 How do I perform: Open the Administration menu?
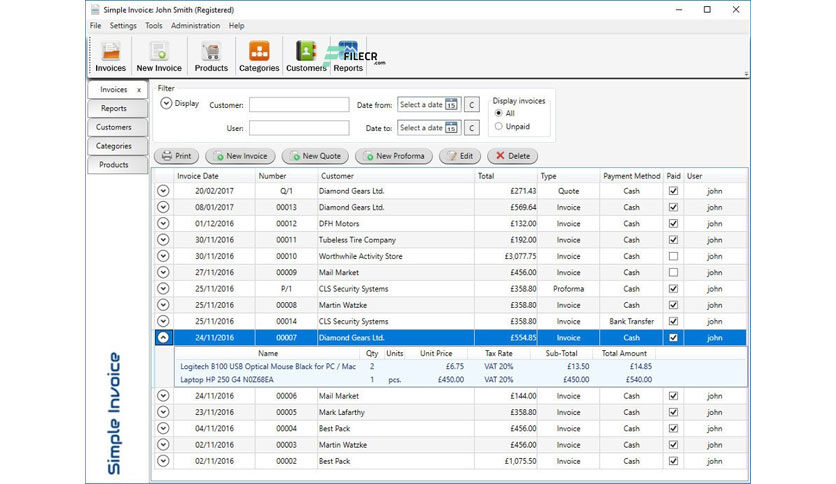click(x=195, y=26)
